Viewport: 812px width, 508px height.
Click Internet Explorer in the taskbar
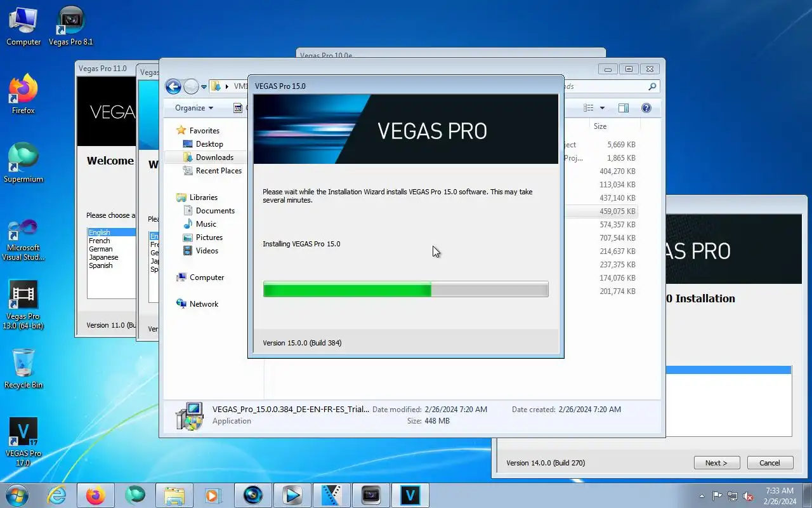click(57, 495)
